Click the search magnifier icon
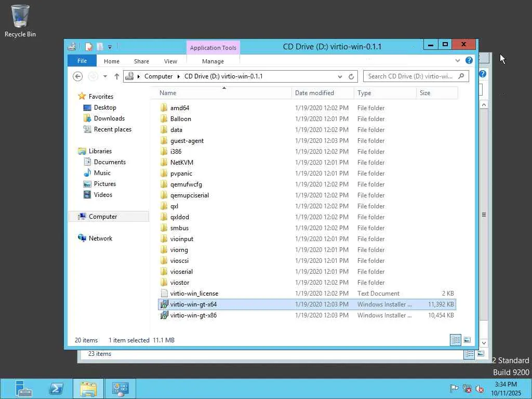The image size is (532, 399). (461, 76)
